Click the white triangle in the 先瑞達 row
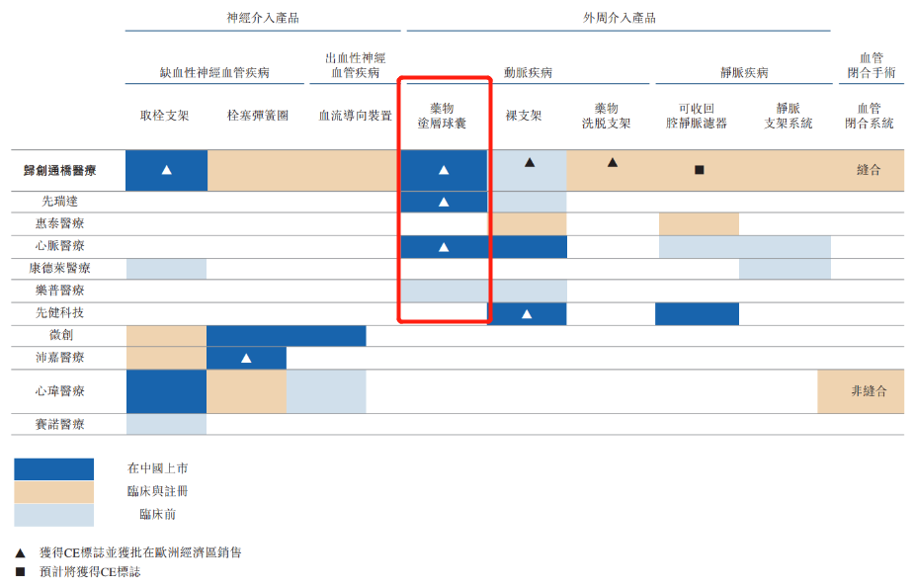This screenshot has height=588, width=914. click(x=444, y=202)
